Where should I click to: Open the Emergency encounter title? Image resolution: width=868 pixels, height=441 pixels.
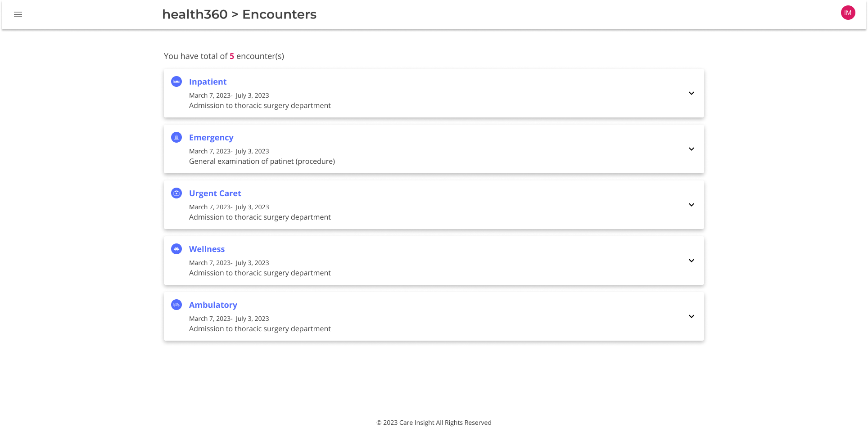(211, 137)
